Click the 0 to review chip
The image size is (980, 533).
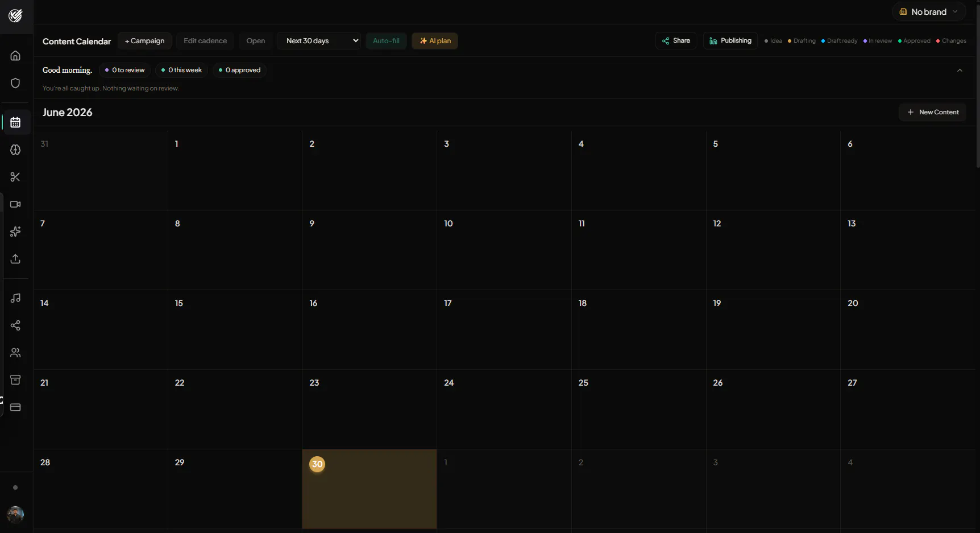[124, 70]
